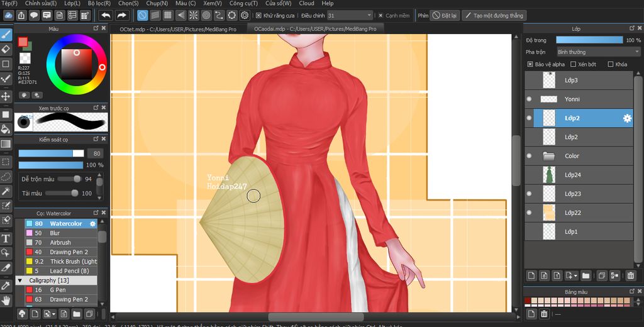The height and width of the screenshot is (327, 644).
Task: Click Tạo một đường thẳng button
Action: (494, 16)
